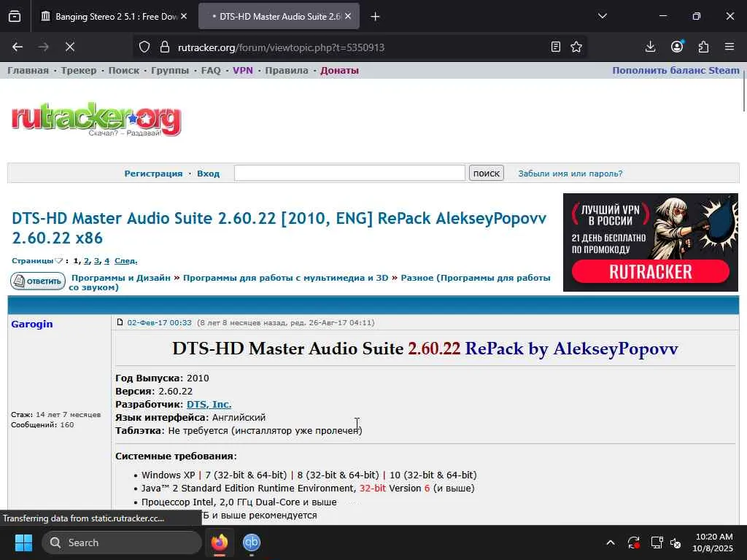Screen dimensions: 747x560
Task: Click the address bar URL
Action: [281, 47]
